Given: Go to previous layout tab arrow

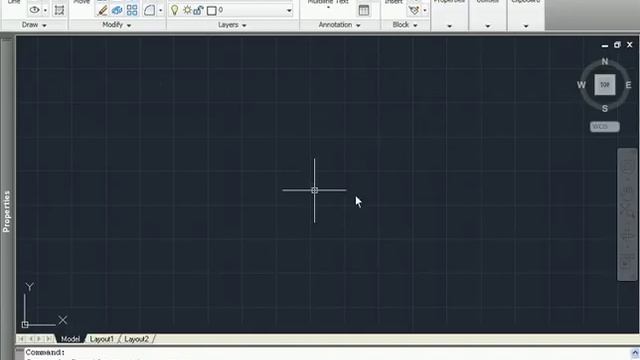Looking at the screenshot, I should tap(31, 339).
